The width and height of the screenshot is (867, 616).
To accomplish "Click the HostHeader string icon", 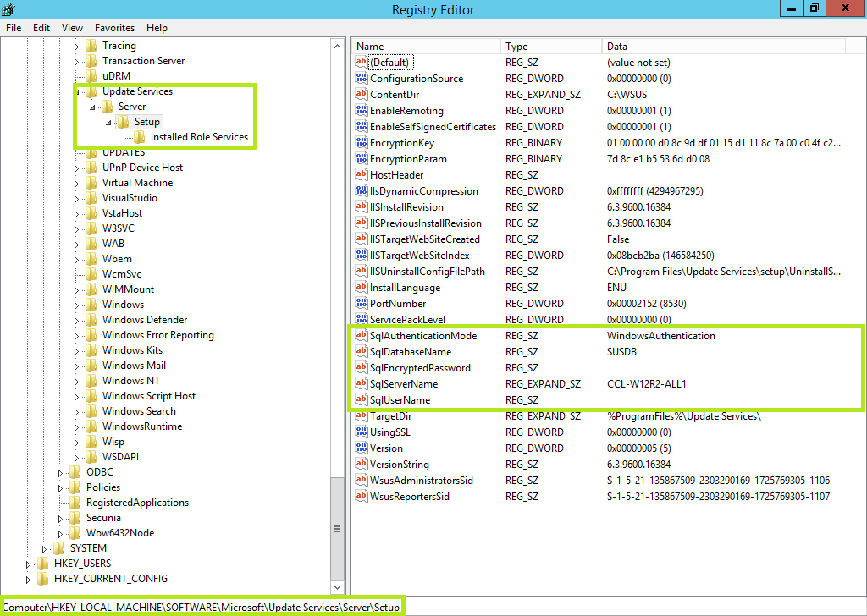I will pos(361,174).
